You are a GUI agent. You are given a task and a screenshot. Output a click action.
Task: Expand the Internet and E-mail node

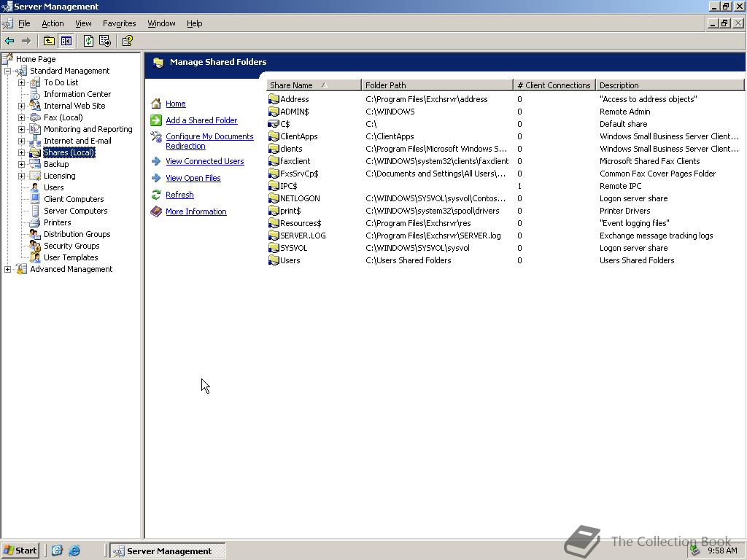pyautogui.click(x=21, y=141)
